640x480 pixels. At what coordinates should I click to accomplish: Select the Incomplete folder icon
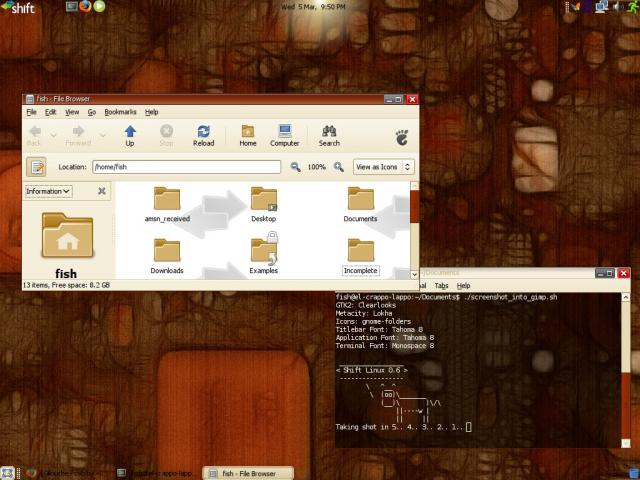[360, 256]
